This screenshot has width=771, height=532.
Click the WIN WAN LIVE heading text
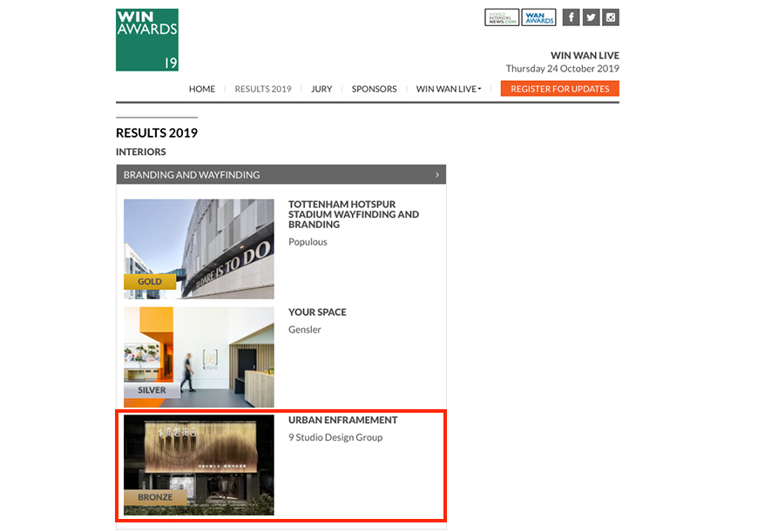pos(585,56)
